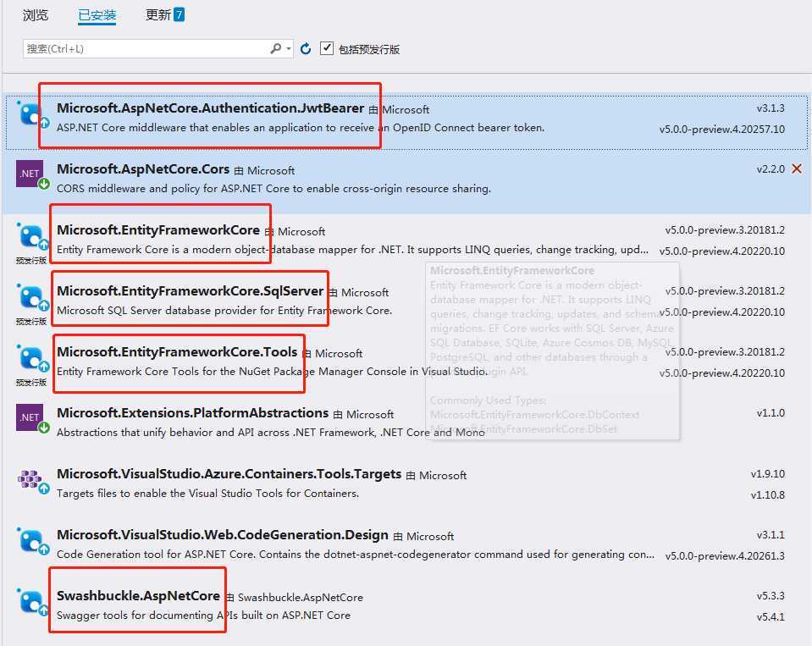Click CodeGeneration.Design update version v5.0.0-preview.4.20261.3
The height and width of the screenshot is (646, 812).
(725, 556)
